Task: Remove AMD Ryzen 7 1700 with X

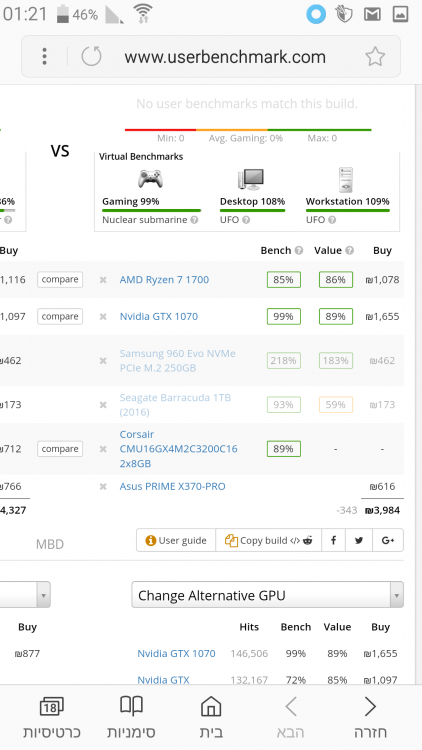Action: coord(103,280)
